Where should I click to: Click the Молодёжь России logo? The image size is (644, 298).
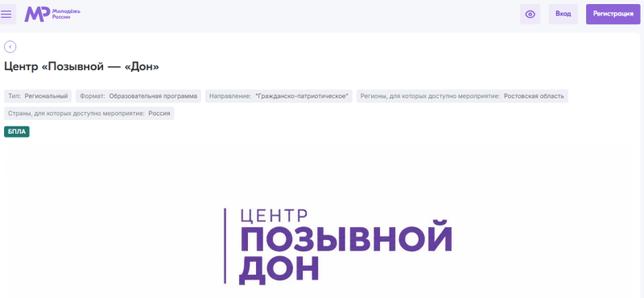pos(52,14)
